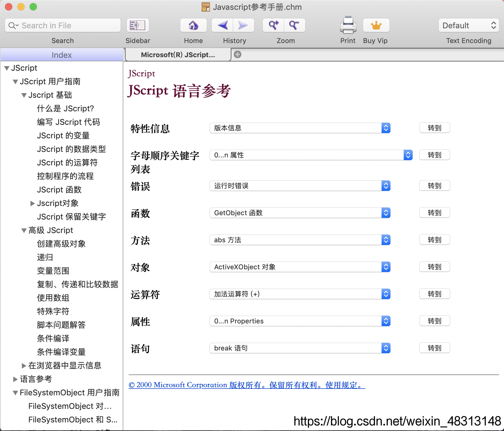Open 什么是 JScript? topic
504x431 pixels.
tap(65, 109)
